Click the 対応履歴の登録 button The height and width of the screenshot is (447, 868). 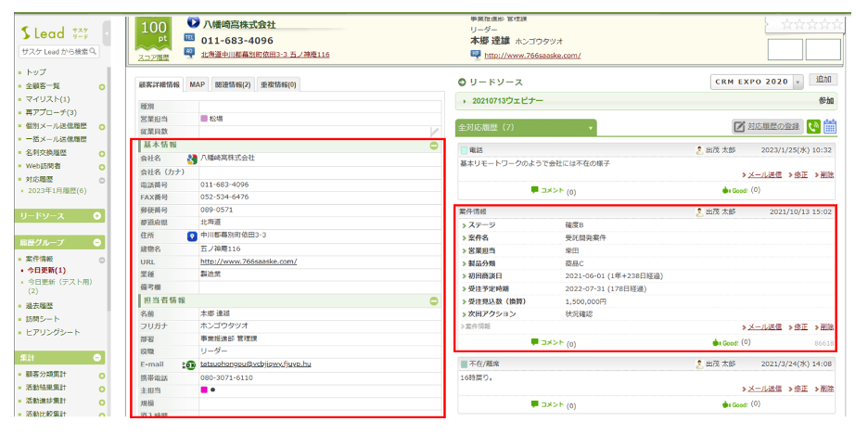766,126
